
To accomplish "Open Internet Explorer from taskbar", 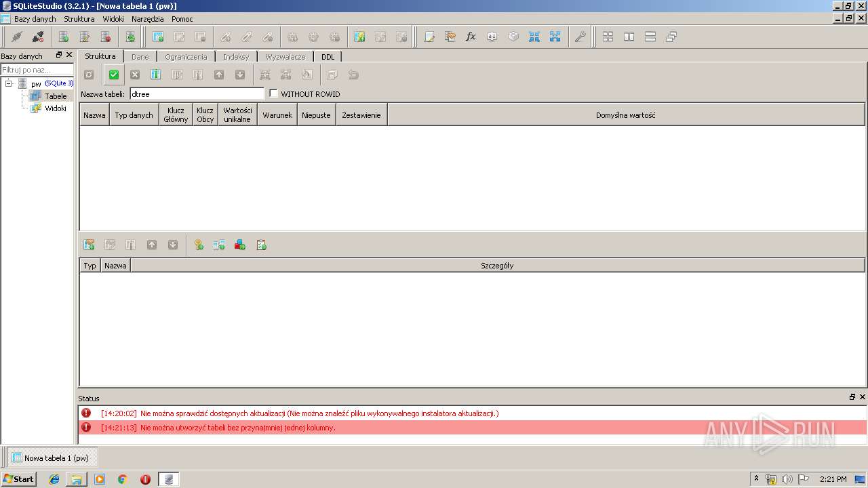I will 54,479.
